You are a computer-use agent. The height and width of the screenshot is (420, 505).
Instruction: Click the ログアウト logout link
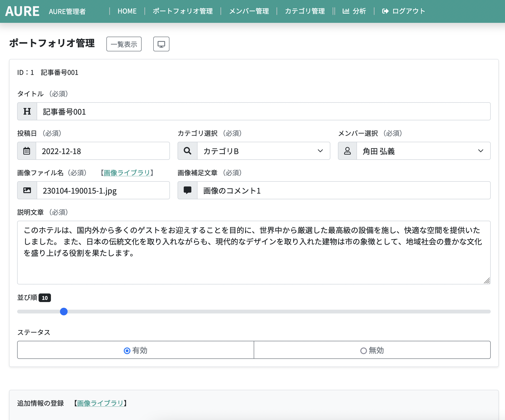(x=404, y=11)
